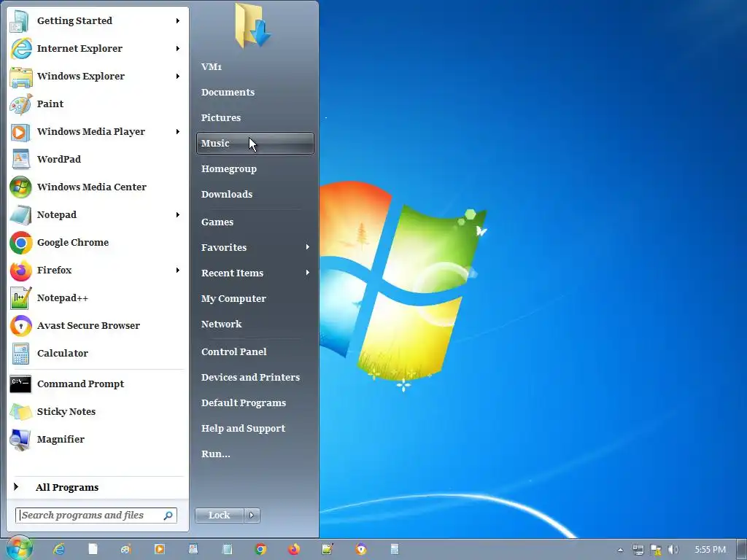Click the Search programs and files box
The image size is (747, 560).
coord(96,516)
